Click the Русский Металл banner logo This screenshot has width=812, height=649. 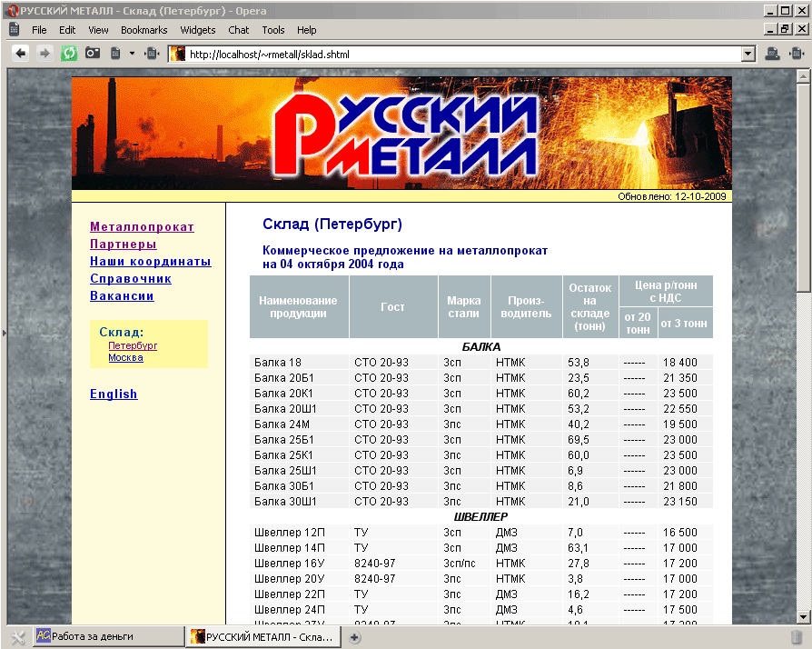pyautogui.click(x=405, y=135)
